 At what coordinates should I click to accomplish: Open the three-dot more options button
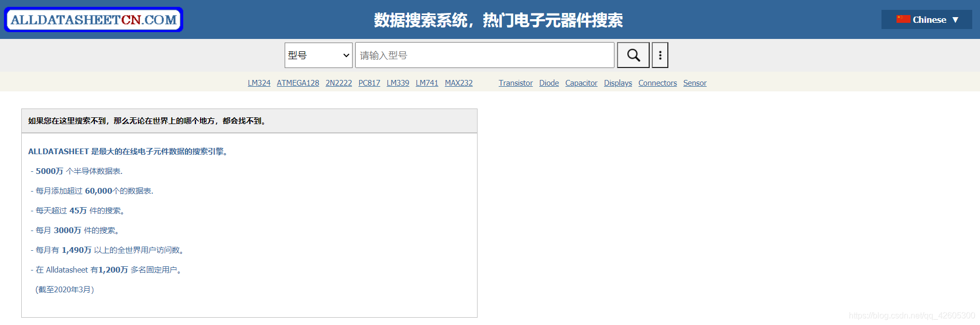click(x=660, y=55)
